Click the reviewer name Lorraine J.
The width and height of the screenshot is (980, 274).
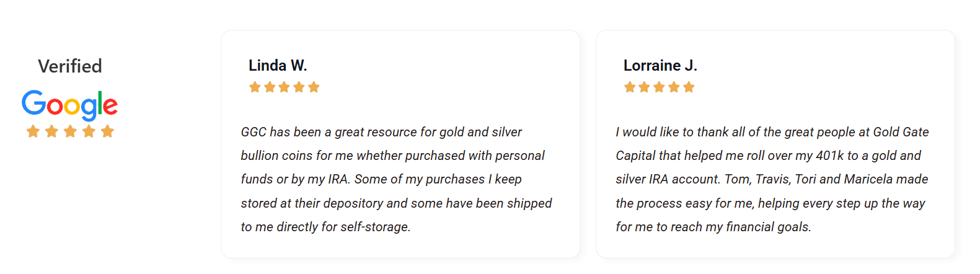660,66
